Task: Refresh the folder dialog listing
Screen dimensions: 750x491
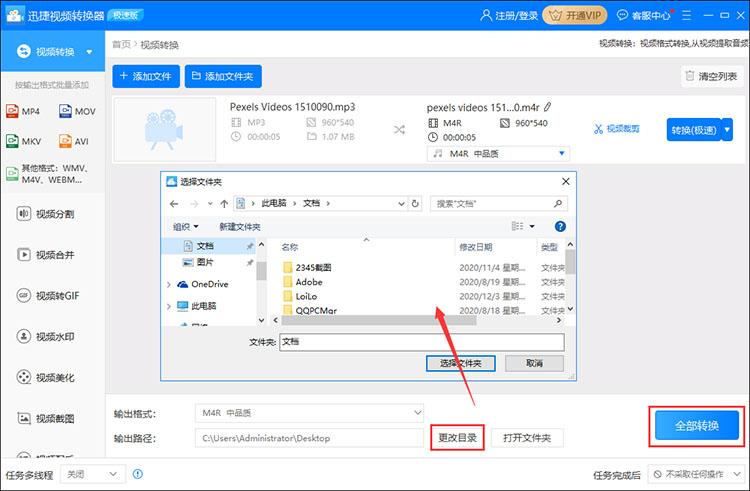Action: tap(415, 204)
